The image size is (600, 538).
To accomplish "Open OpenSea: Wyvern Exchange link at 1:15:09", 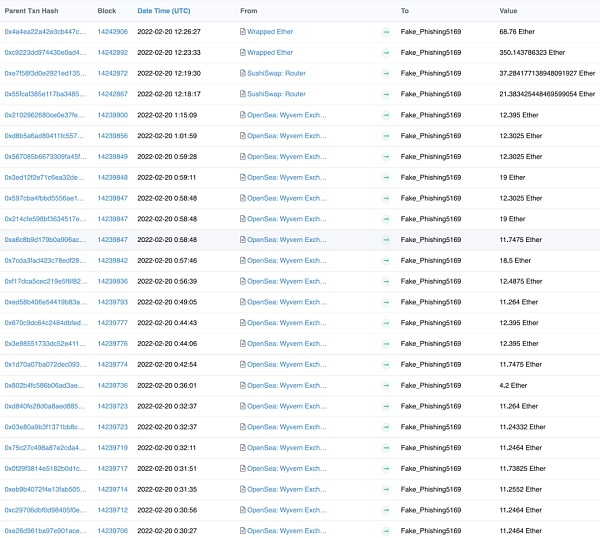I will (x=286, y=115).
